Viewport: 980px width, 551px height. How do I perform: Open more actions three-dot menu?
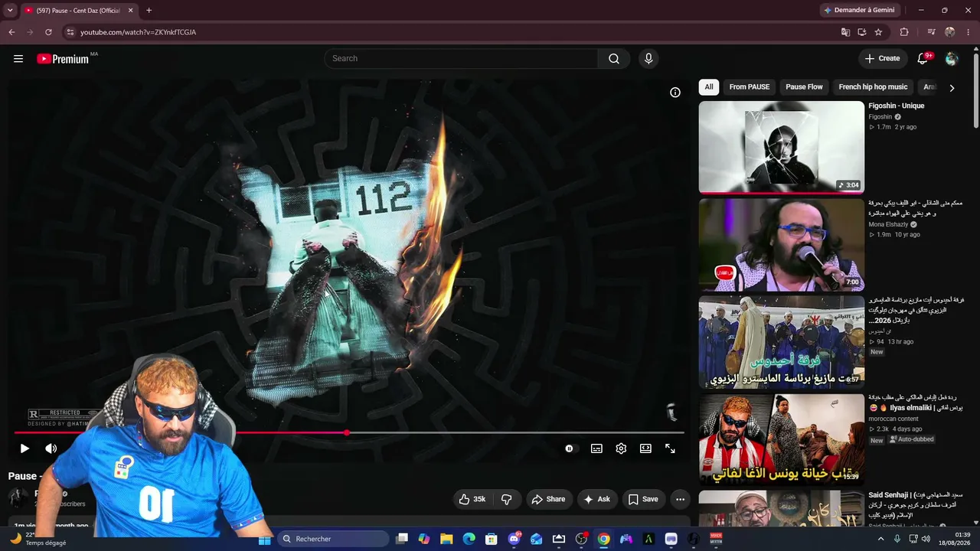pyautogui.click(x=680, y=499)
